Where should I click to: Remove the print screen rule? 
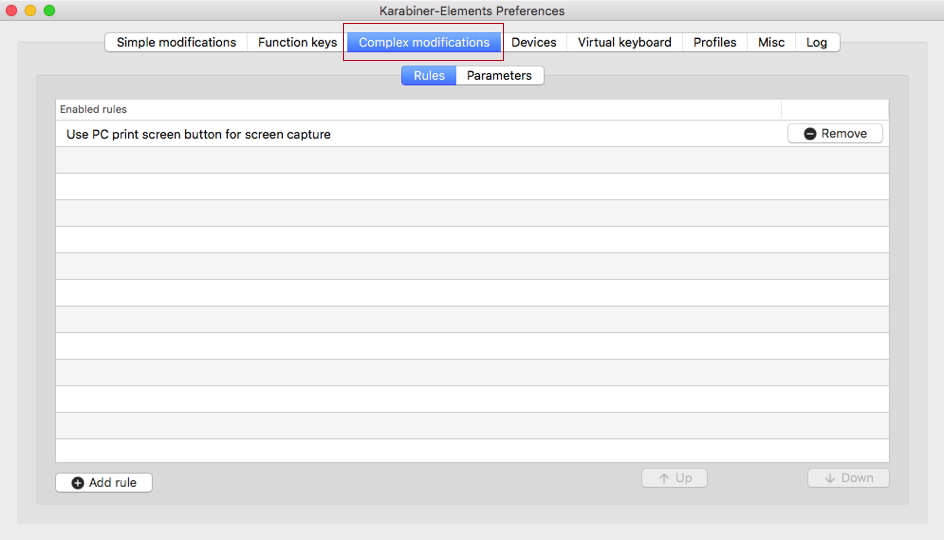(835, 134)
